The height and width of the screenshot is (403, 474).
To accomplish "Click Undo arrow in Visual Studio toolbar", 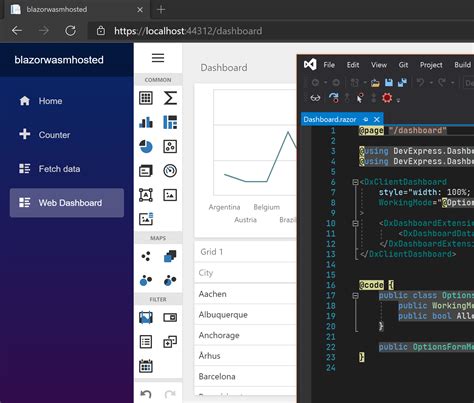I will click(x=421, y=82).
